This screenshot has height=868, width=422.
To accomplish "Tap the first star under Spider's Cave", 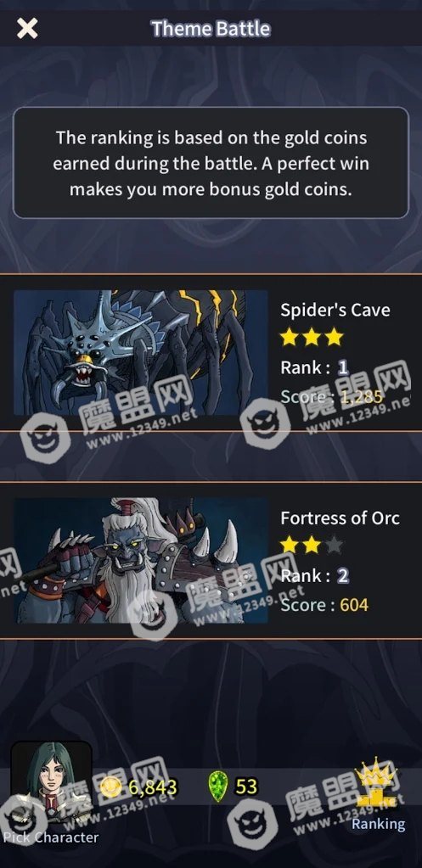I will click(290, 337).
